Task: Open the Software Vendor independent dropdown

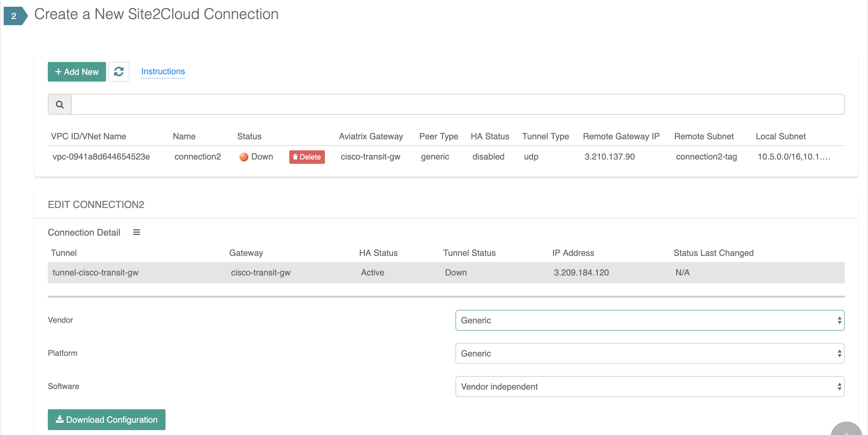Action: tap(649, 386)
